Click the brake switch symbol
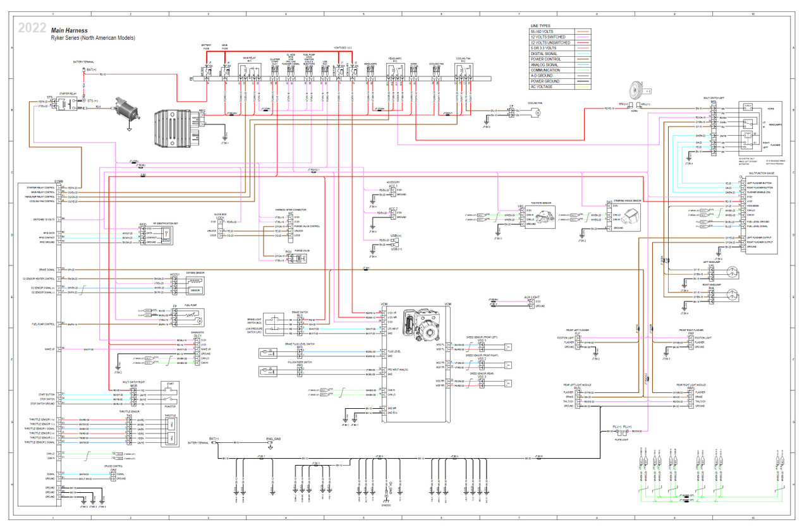Viewport: 809px width, 532px height. click(x=273, y=324)
